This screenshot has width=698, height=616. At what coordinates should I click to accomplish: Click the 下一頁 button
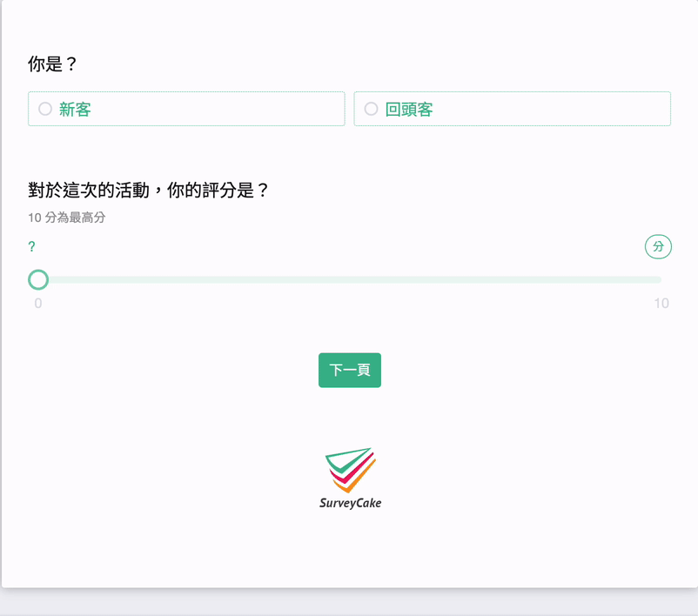click(350, 370)
